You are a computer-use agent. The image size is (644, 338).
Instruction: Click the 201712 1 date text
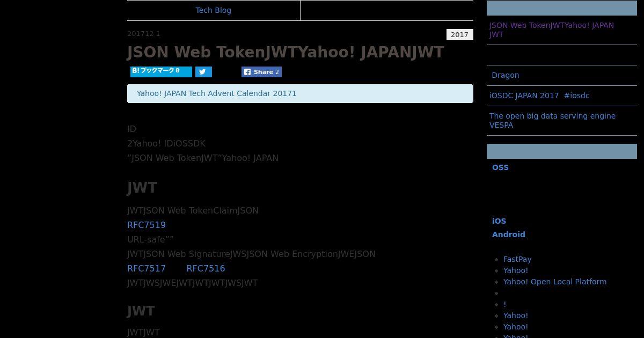(x=144, y=33)
